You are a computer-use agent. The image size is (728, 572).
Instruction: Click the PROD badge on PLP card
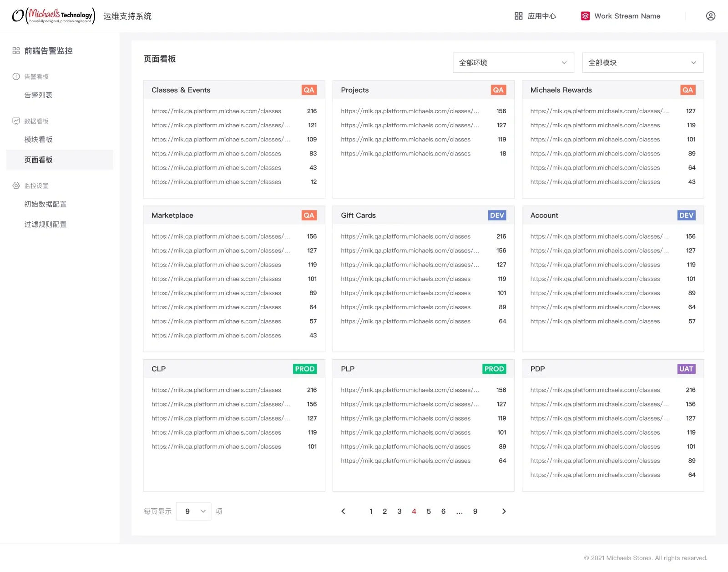(x=494, y=369)
